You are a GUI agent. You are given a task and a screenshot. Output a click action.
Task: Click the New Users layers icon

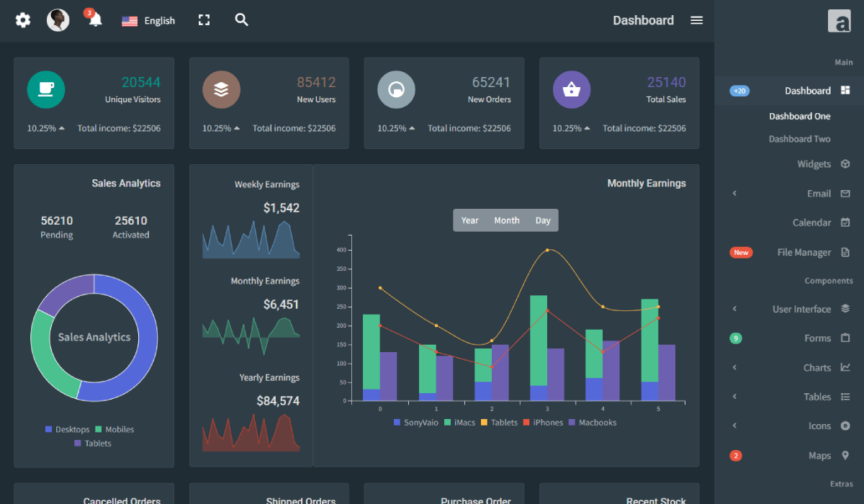(x=221, y=89)
